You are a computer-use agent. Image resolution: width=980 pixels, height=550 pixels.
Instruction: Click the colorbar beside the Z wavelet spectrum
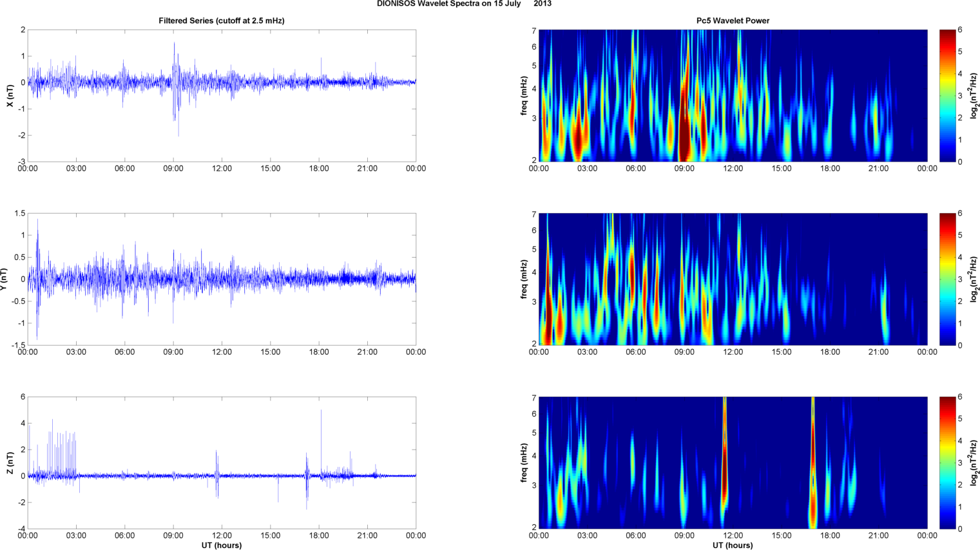(x=947, y=462)
